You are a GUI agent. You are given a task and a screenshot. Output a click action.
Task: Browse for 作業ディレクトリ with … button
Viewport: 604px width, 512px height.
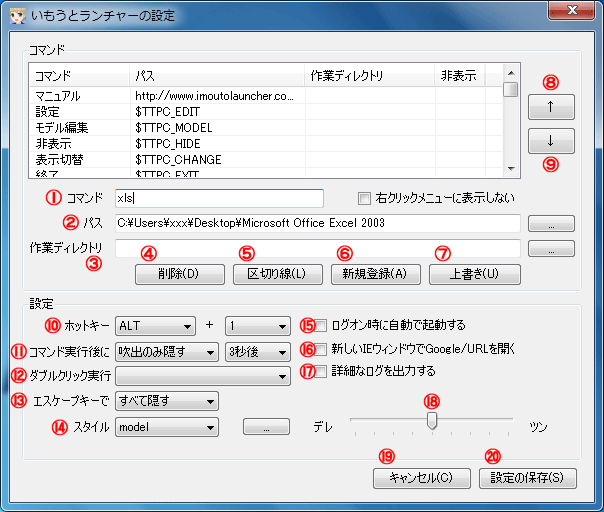(x=551, y=248)
